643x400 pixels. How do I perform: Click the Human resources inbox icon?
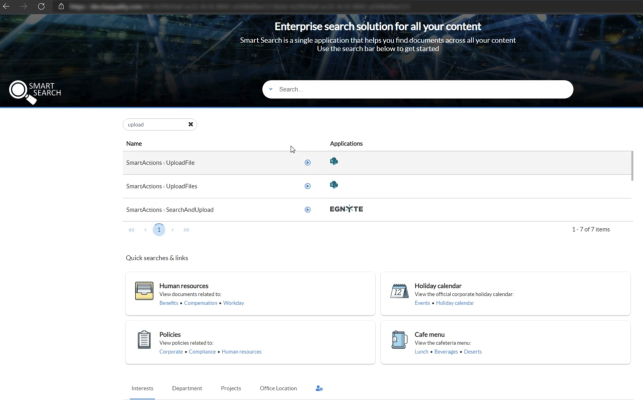pos(144,292)
